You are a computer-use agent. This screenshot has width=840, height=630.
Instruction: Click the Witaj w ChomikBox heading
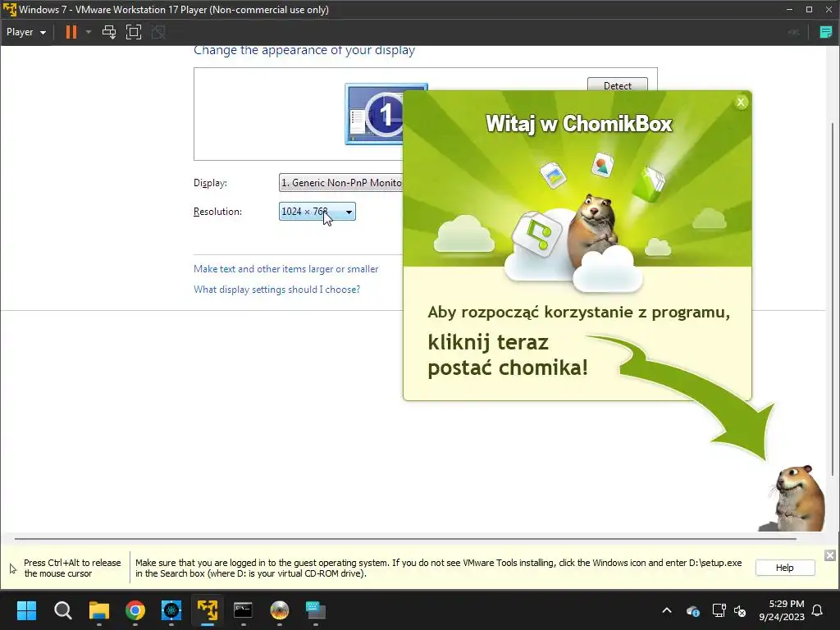pos(578,124)
